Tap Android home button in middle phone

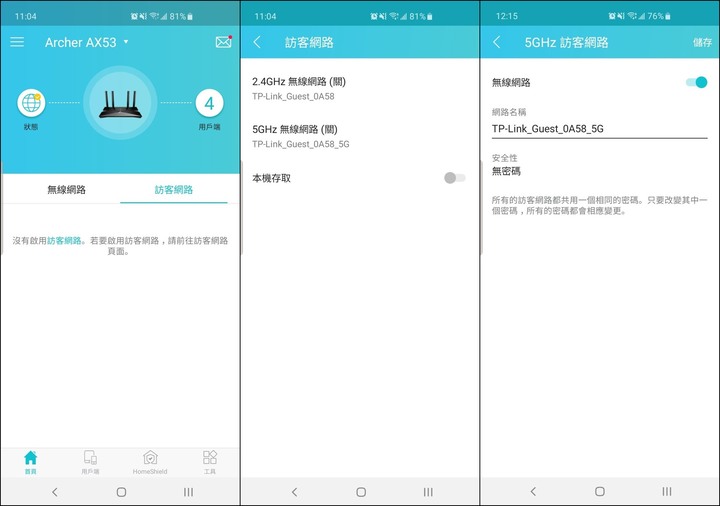(361, 492)
